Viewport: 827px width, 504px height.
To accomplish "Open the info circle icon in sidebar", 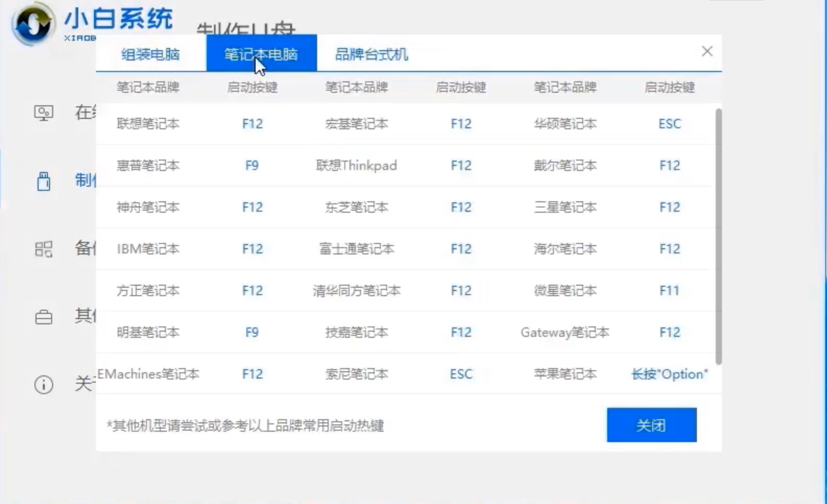I will tap(44, 384).
